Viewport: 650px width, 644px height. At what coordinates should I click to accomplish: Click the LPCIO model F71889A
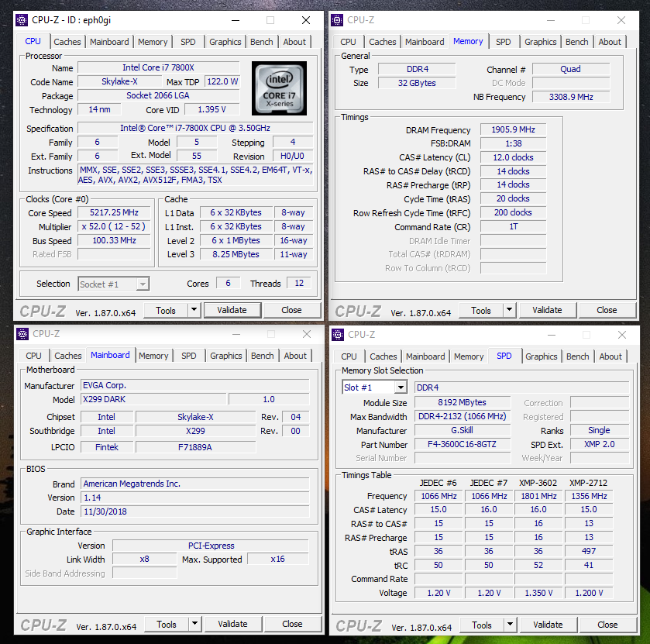[x=195, y=447]
